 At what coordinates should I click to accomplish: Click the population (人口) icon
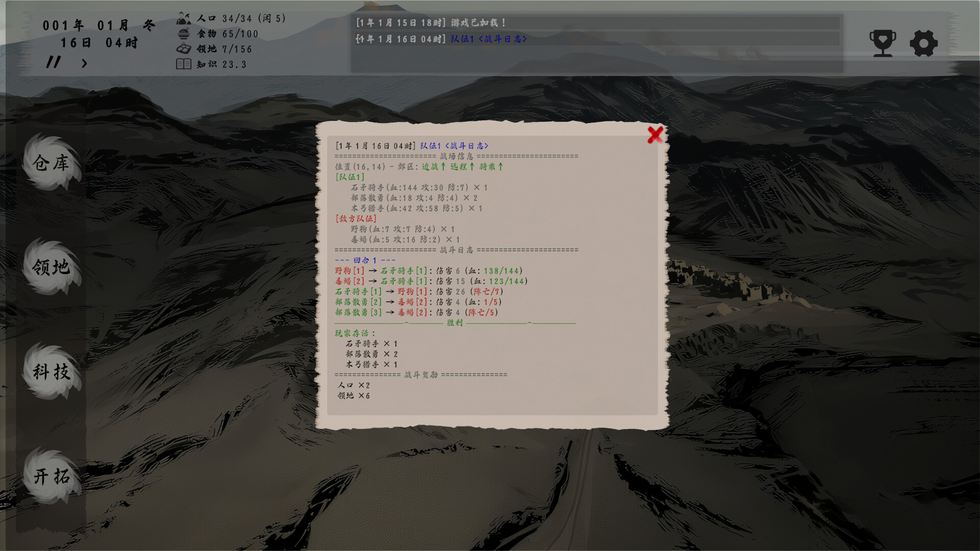point(183,19)
